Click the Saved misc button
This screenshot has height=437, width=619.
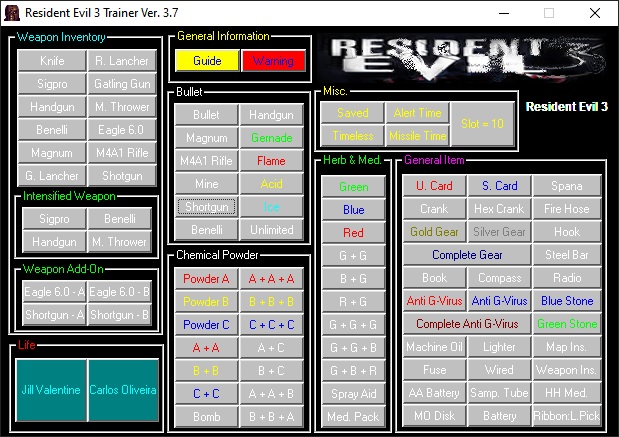(x=353, y=113)
